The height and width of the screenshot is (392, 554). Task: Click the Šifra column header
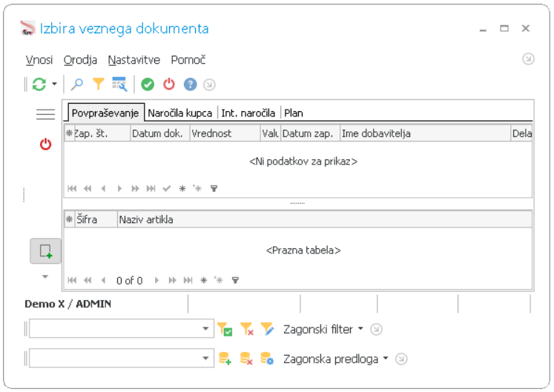[x=96, y=219]
